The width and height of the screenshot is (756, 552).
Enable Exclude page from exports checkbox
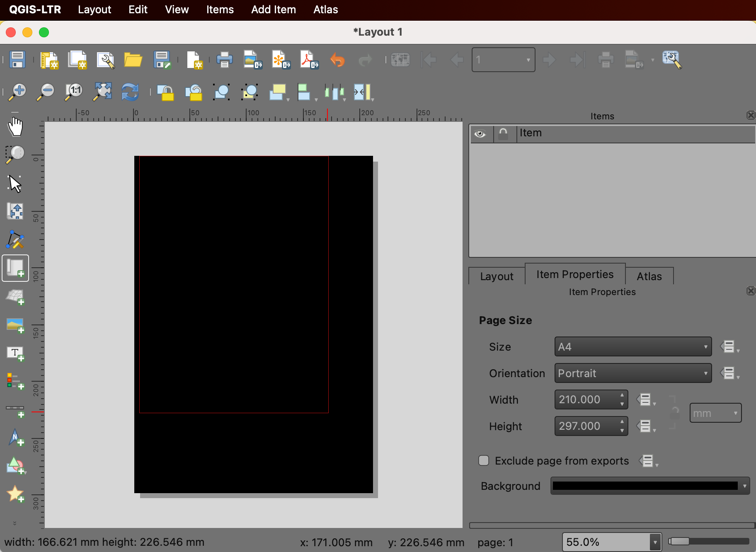484,460
